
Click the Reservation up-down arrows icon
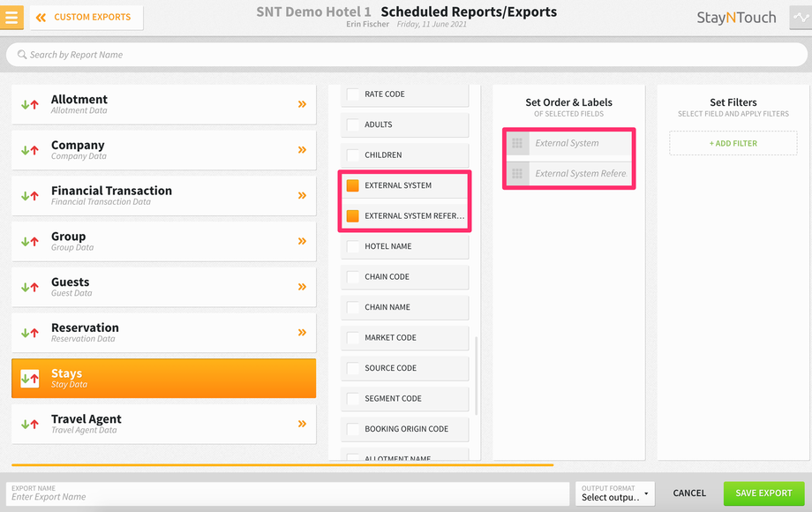coord(30,333)
